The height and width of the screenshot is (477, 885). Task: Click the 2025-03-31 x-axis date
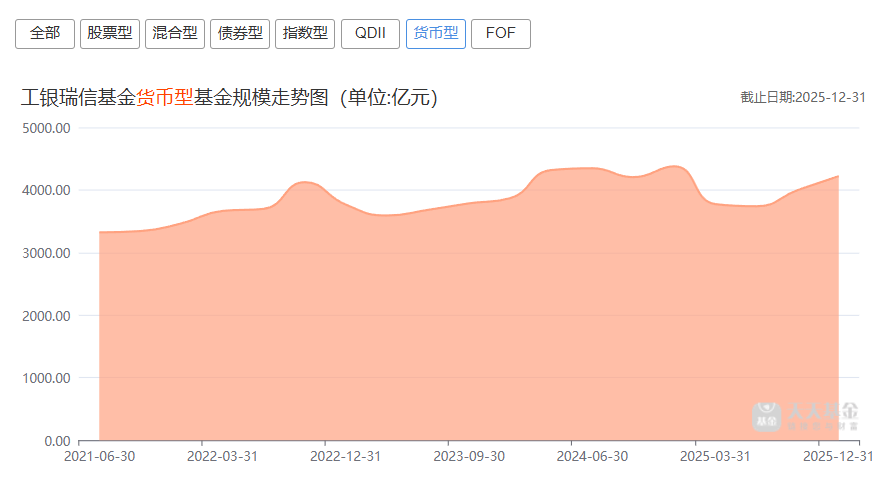[x=715, y=456]
